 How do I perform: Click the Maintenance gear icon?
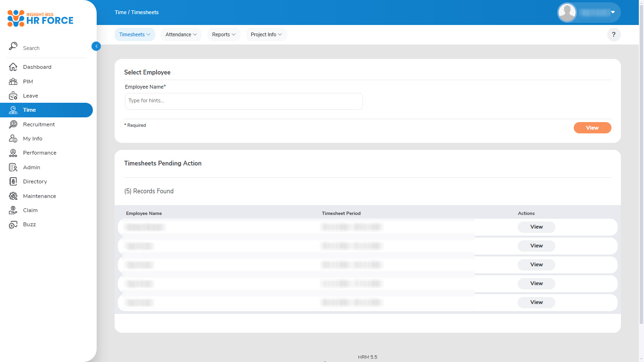[13, 196]
